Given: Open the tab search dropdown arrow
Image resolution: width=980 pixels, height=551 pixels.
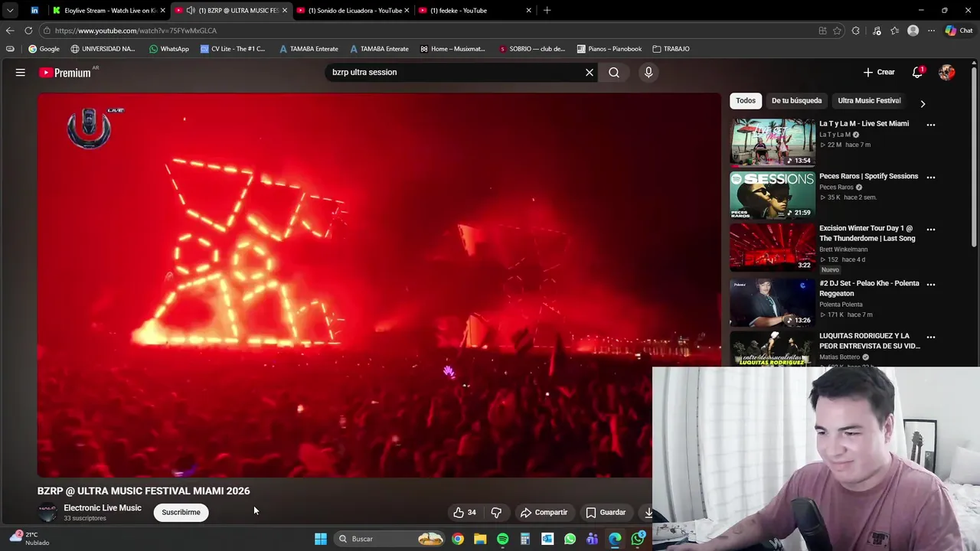Looking at the screenshot, I should point(9,11).
